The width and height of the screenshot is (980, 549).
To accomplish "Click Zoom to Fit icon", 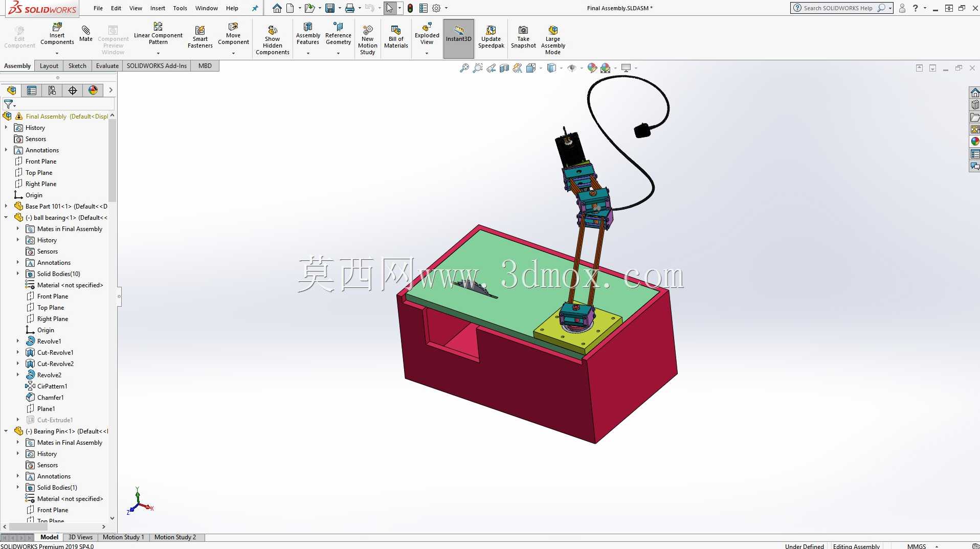I will coord(464,68).
